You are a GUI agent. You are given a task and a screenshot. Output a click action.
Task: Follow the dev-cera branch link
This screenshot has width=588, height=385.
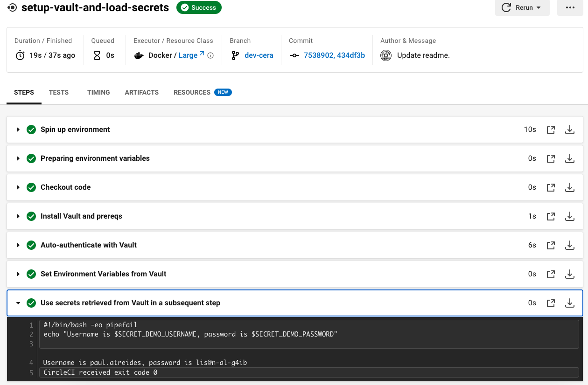click(x=259, y=55)
